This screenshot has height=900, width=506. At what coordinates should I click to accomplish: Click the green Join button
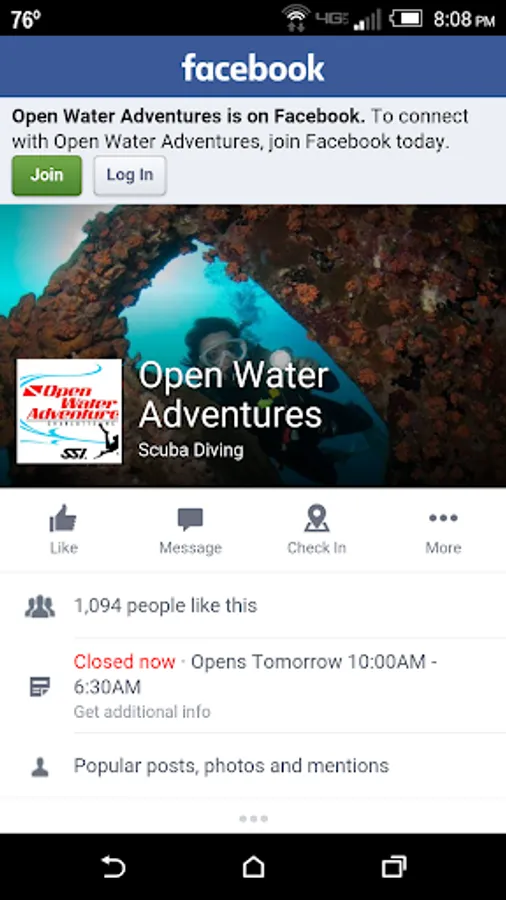[47, 176]
